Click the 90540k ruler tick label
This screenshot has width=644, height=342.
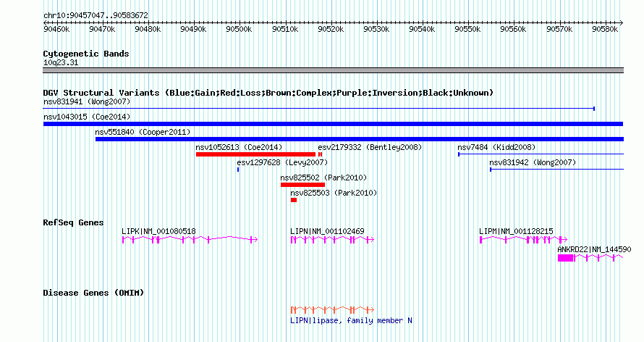[422, 29]
